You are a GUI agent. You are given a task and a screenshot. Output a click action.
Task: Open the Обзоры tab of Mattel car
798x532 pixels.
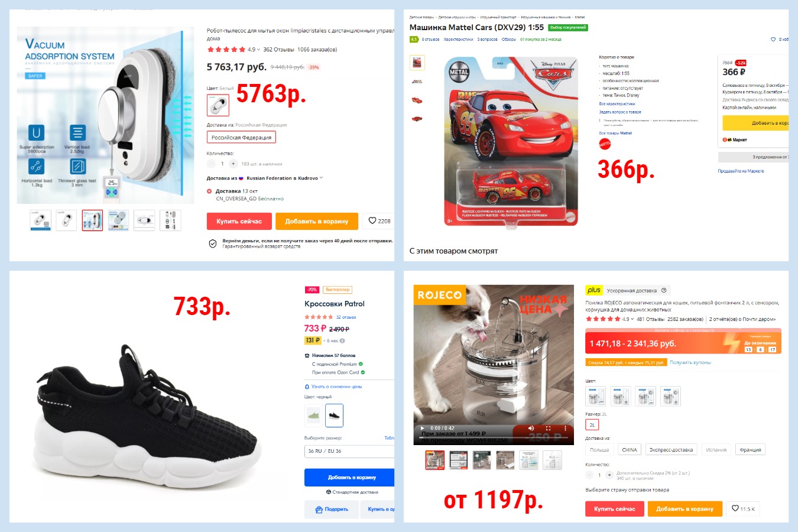click(509, 40)
